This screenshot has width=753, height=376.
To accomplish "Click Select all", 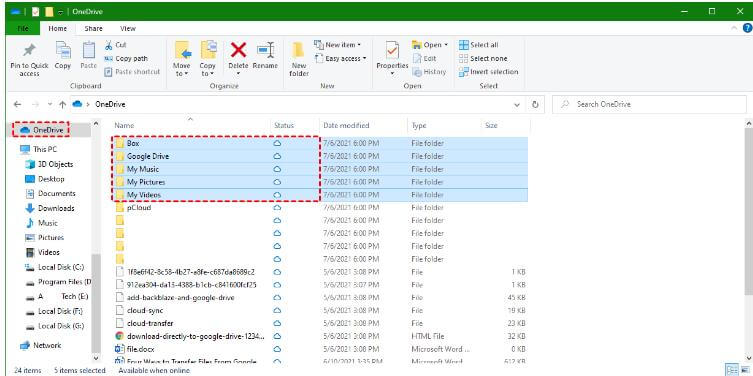I will [479, 45].
